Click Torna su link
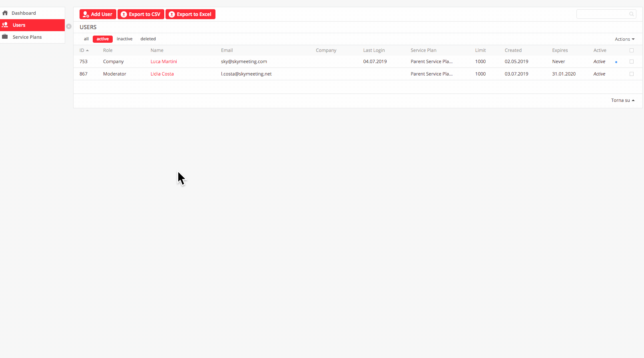This screenshot has height=358, width=644. click(x=623, y=100)
